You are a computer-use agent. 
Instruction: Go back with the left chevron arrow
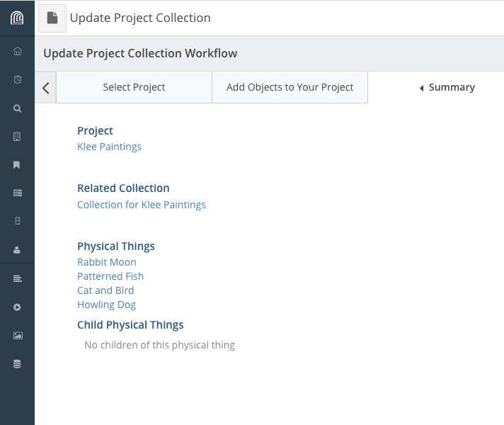pyautogui.click(x=45, y=88)
